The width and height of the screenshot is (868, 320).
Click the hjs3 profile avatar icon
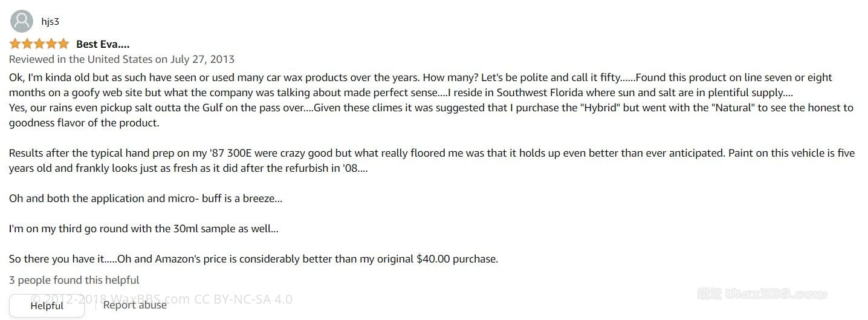pos(22,22)
